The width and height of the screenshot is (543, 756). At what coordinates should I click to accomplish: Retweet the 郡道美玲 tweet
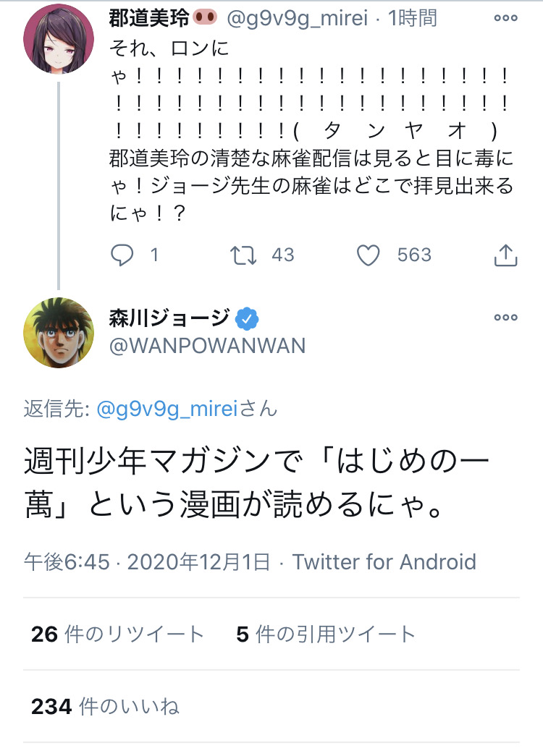tap(243, 255)
